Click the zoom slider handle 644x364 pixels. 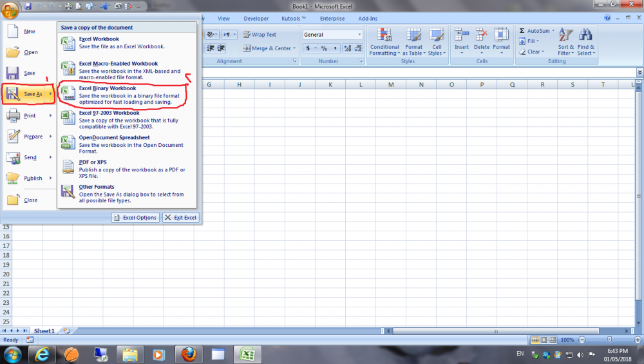point(609,340)
